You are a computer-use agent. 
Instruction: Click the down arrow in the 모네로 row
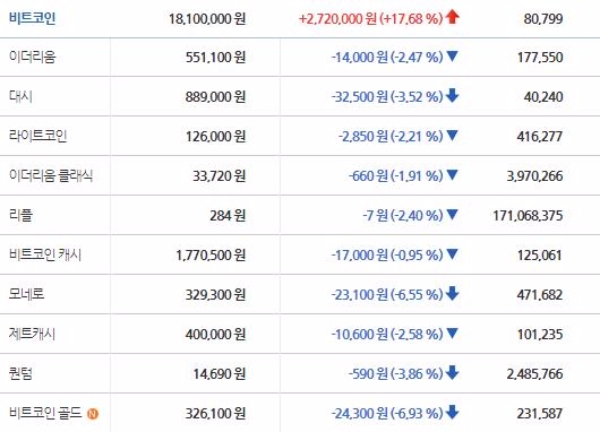coord(453,293)
